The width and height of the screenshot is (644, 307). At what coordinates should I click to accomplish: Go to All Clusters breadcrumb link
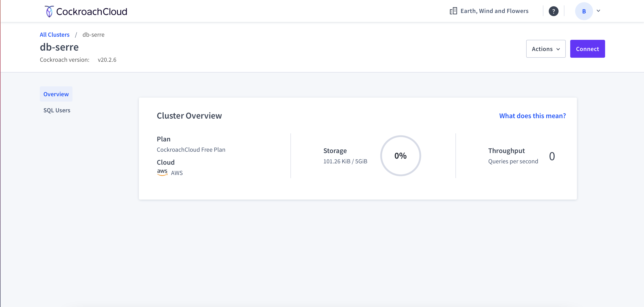55,34
